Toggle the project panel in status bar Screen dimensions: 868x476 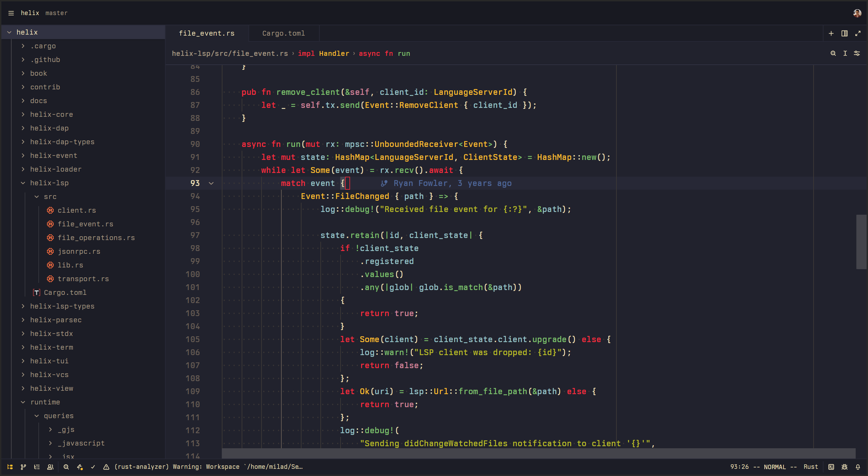pos(10,467)
